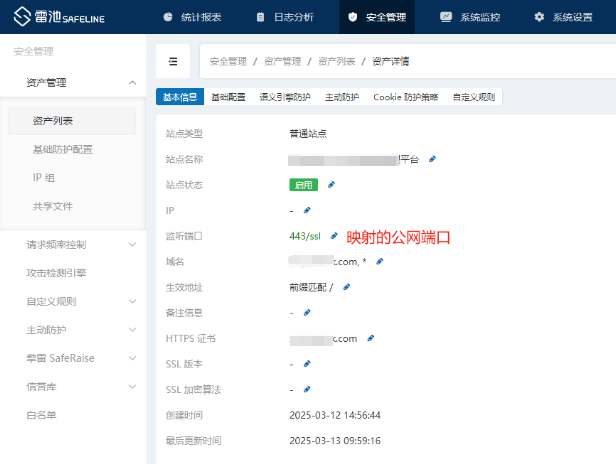Edit the SSL 版本 field
The image size is (616, 464).
click(x=307, y=364)
